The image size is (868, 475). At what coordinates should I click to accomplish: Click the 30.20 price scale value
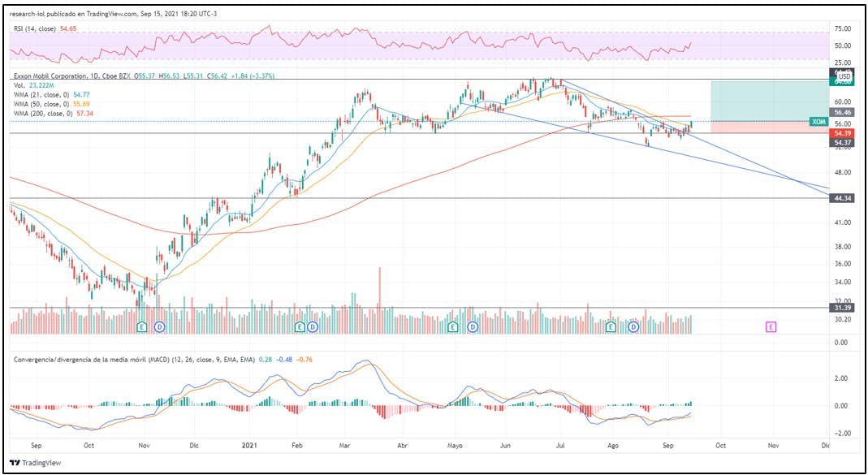[x=844, y=319]
